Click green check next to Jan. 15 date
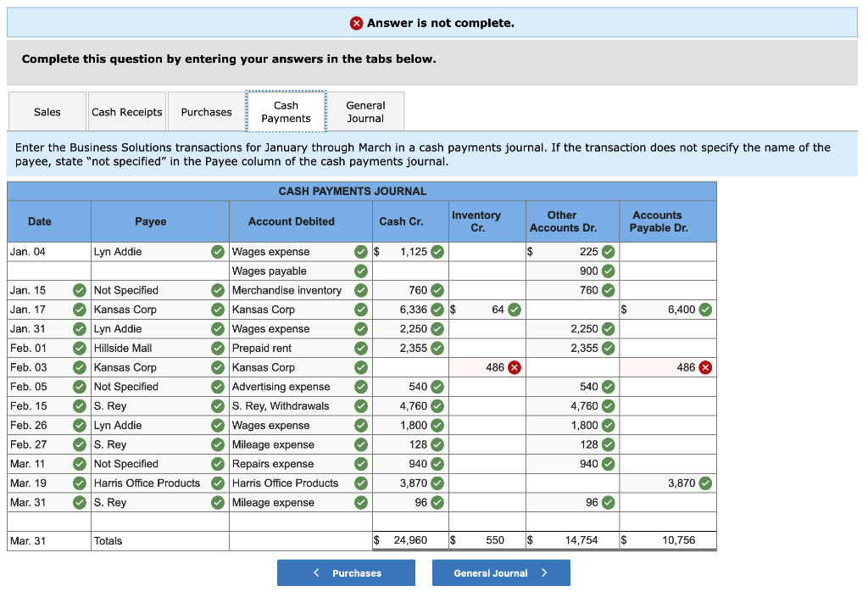Viewport: 868px width, 603px height. tap(80, 290)
